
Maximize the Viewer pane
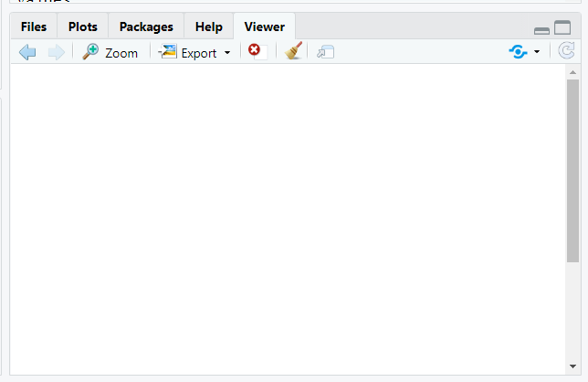(x=562, y=27)
